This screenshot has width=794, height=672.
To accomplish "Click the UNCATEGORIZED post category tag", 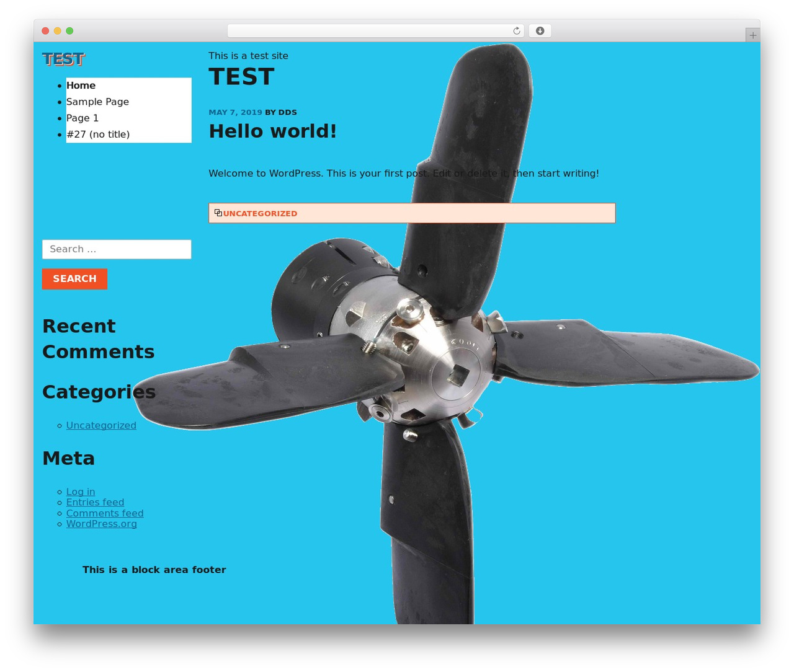I will tap(260, 213).
